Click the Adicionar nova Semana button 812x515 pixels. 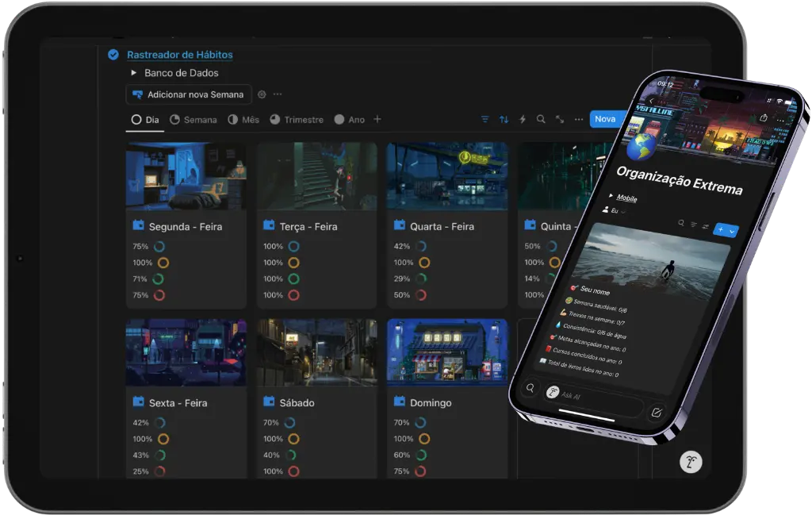(189, 94)
